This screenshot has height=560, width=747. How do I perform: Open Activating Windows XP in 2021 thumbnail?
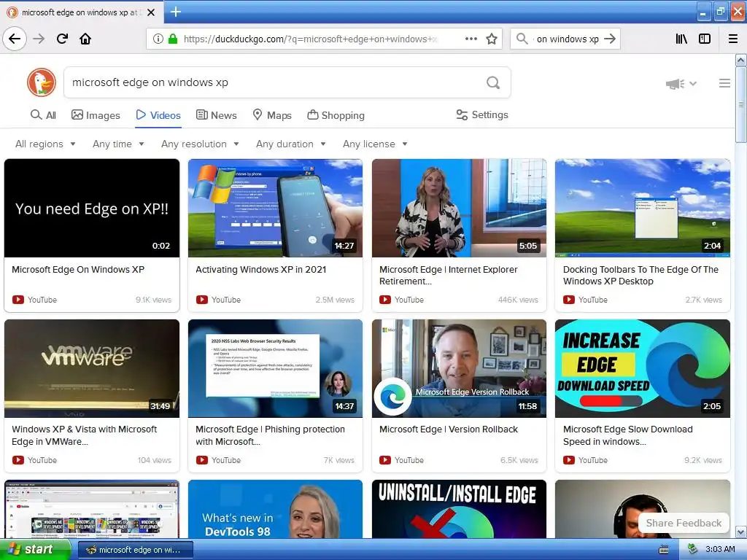point(275,208)
